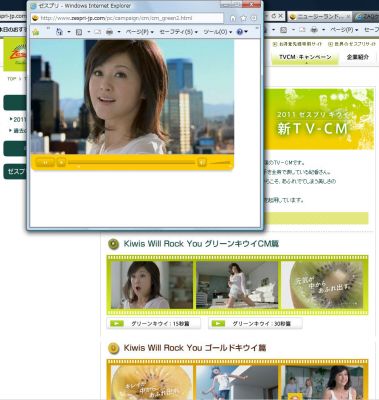Open the blue Help question mark icon
379x400 pixels.
[240, 32]
